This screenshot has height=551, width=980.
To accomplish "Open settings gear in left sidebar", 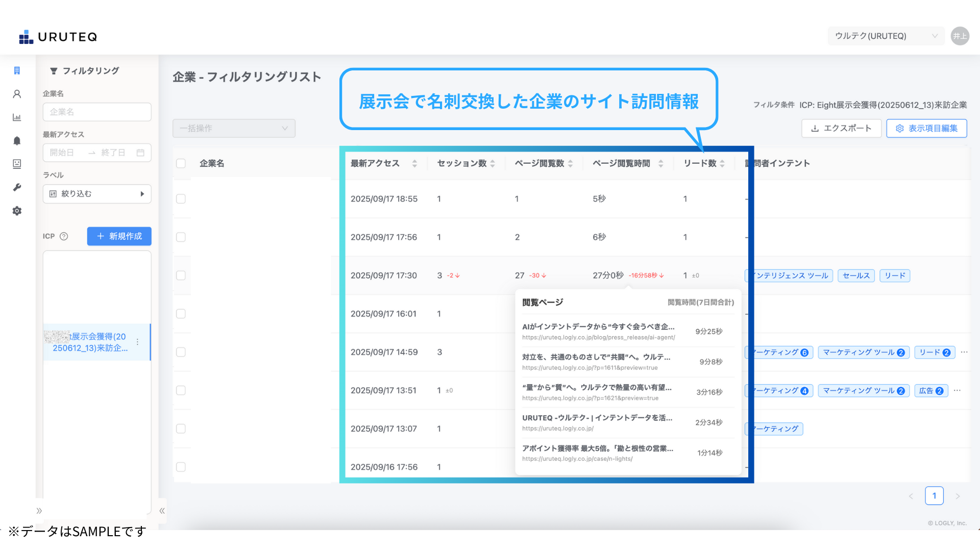I will [x=17, y=211].
